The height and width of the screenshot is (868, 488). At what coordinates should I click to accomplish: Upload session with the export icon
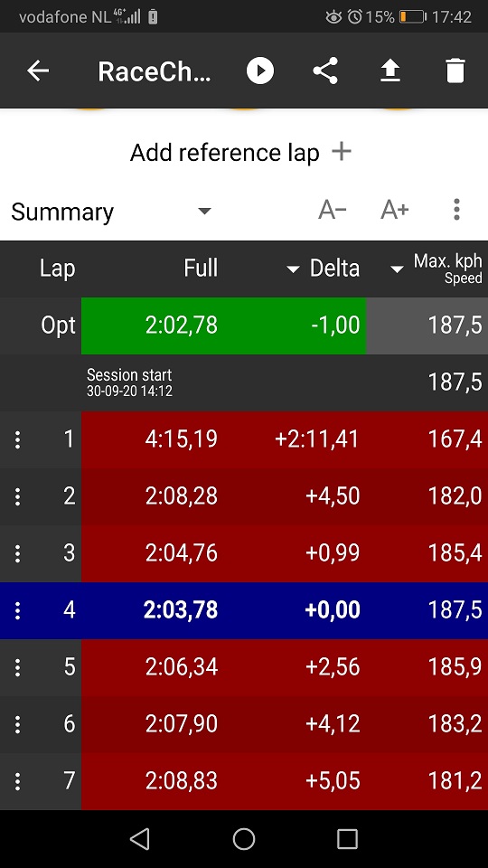[x=390, y=71]
